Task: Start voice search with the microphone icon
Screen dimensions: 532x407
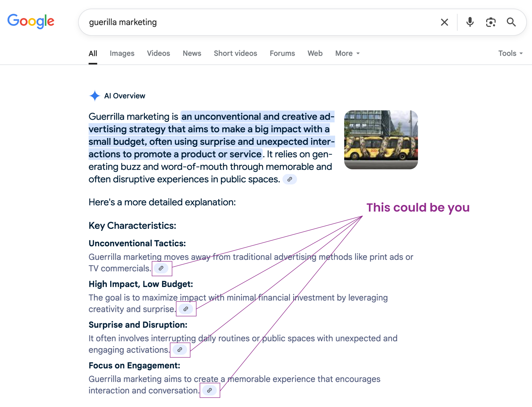Action: [470, 22]
